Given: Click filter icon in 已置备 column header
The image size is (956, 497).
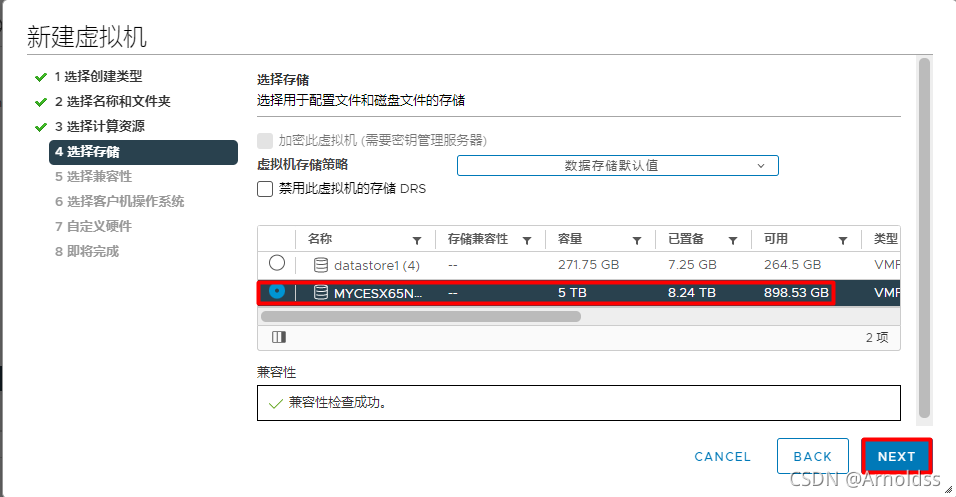Looking at the screenshot, I should pos(733,240).
